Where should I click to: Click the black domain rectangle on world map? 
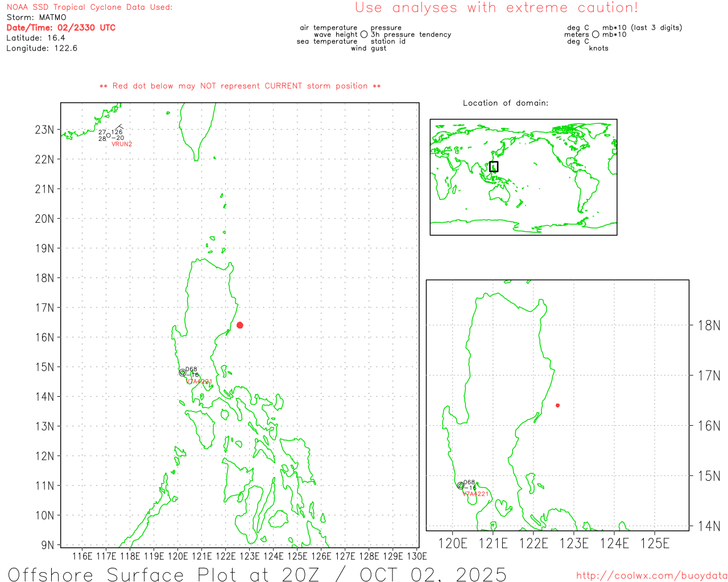click(x=494, y=167)
